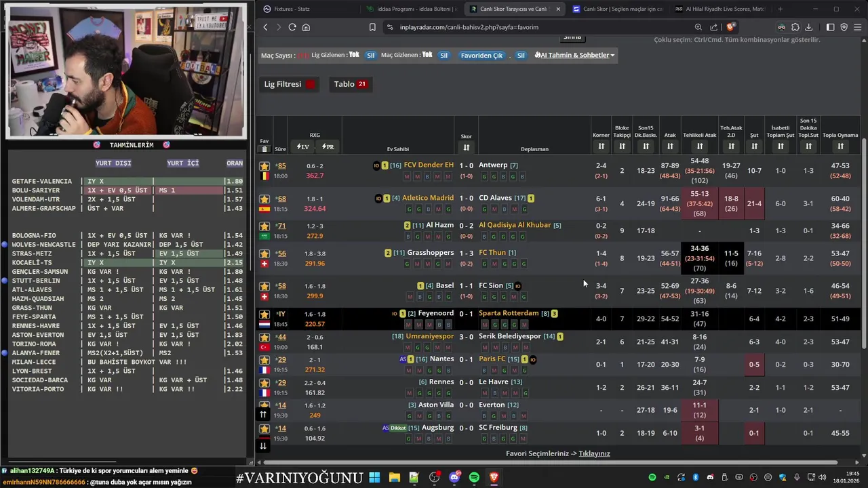Reload the current page

point(292,27)
